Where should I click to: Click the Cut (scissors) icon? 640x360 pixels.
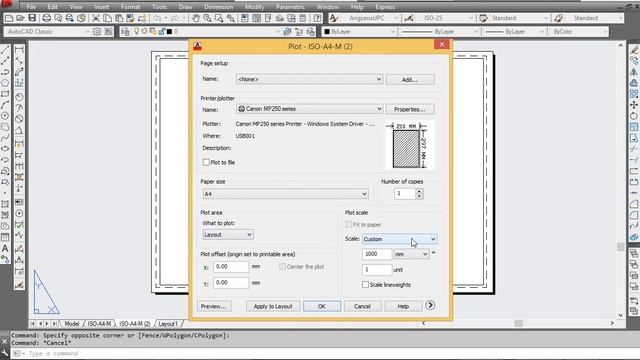(x=96, y=18)
